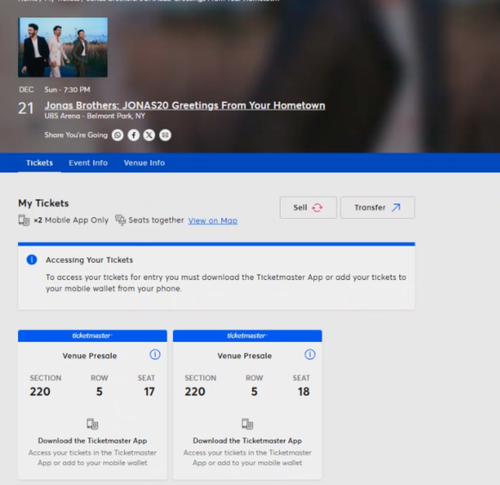The height and width of the screenshot is (485, 500).
Task: Share event via email icon
Action: (165, 135)
